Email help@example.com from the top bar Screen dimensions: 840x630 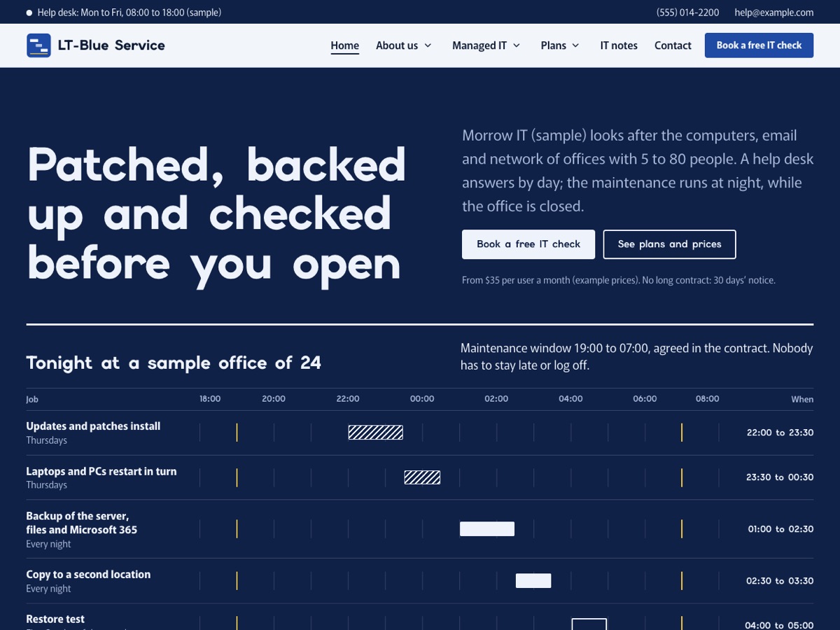[x=774, y=13]
